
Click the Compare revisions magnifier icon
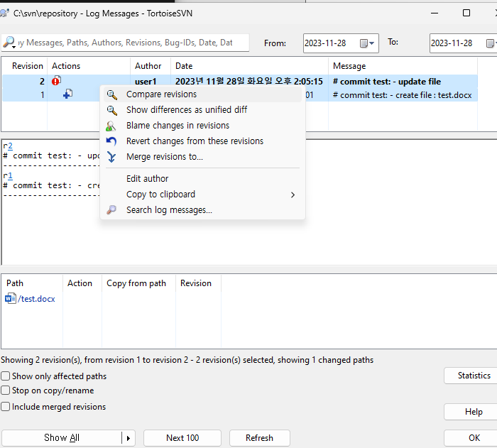coord(112,94)
